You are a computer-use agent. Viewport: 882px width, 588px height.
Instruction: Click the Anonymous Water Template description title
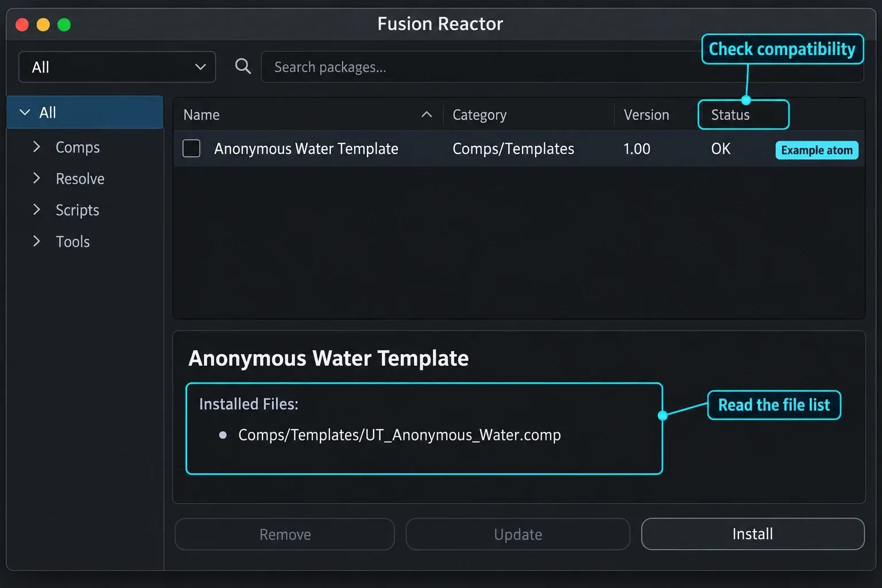(x=328, y=358)
